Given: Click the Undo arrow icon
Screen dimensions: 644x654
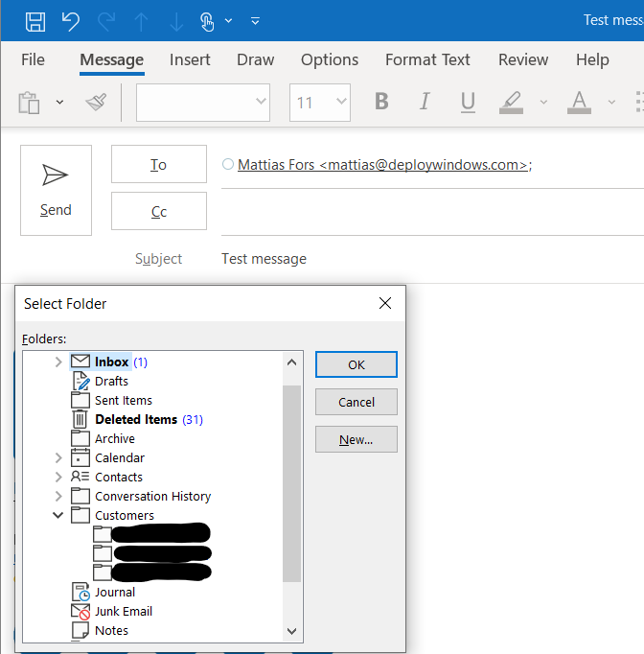Looking at the screenshot, I should tap(71, 20).
